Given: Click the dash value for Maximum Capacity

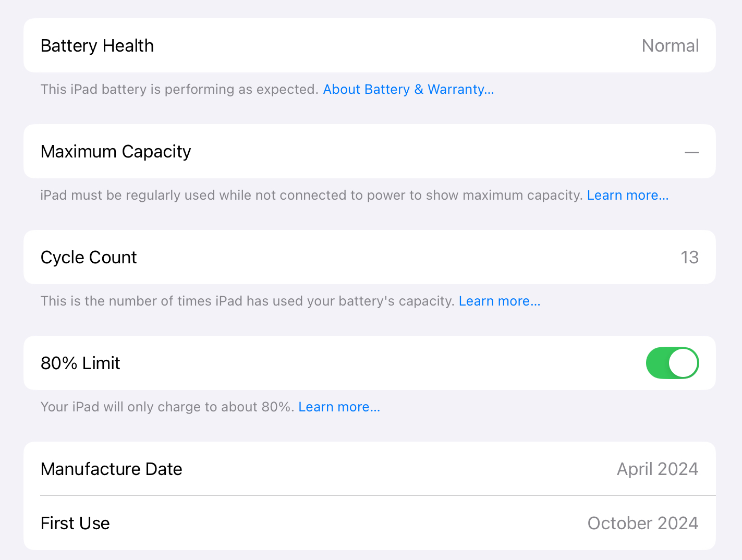Looking at the screenshot, I should click(691, 152).
